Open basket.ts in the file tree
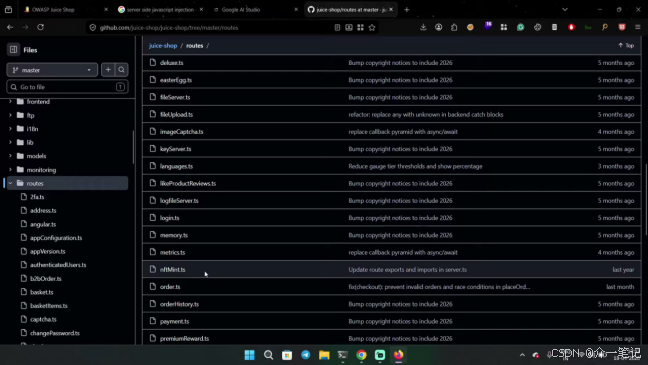Screen dimensions: 648x365 coord(41,292)
